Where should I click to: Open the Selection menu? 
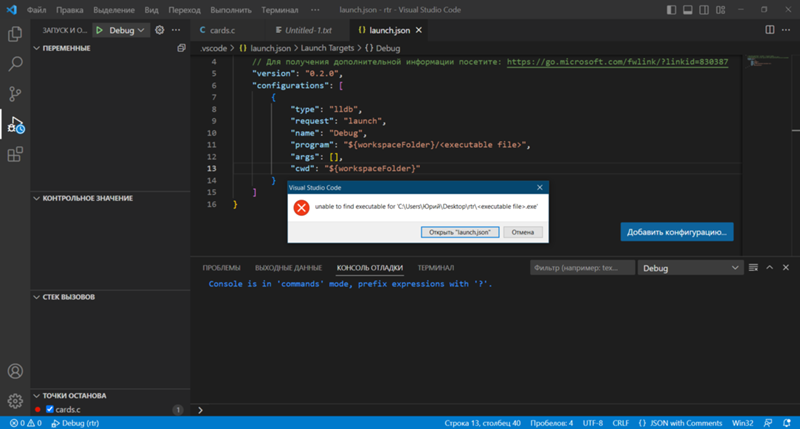click(x=114, y=10)
